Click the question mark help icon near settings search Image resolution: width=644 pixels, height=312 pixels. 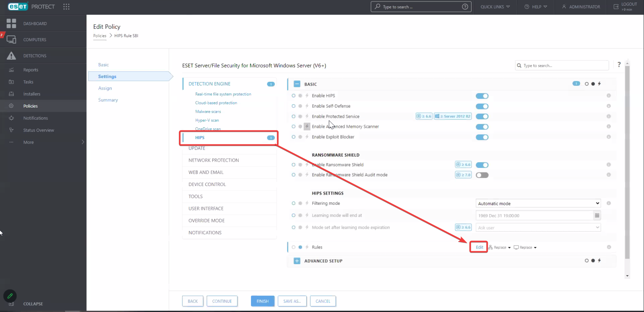coord(619,65)
